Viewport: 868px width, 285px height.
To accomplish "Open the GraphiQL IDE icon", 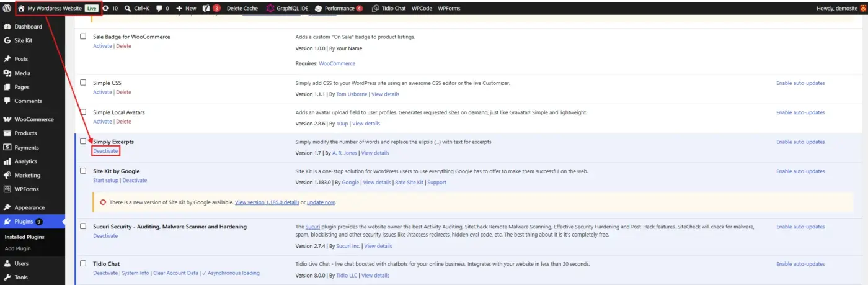I will (270, 9).
